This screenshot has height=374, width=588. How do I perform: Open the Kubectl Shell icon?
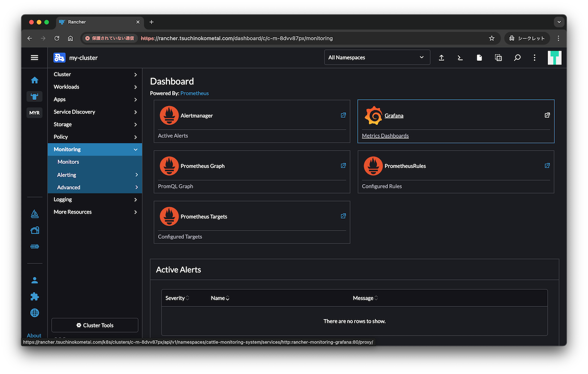(x=460, y=57)
